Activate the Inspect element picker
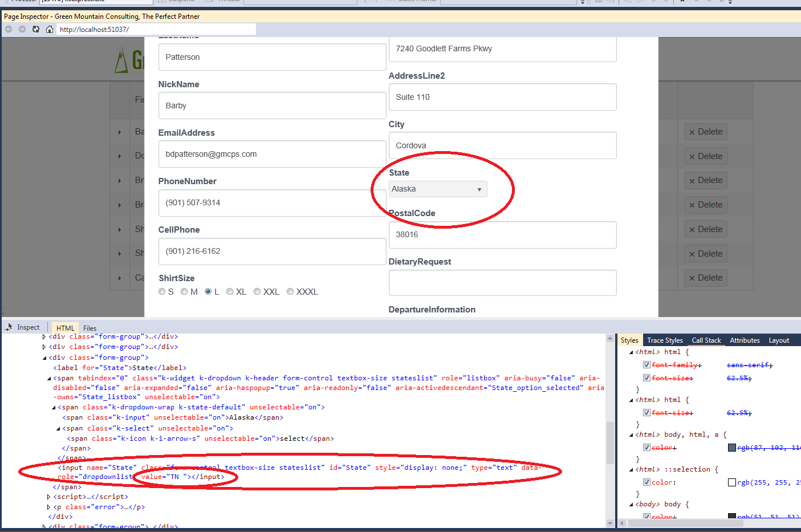The image size is (801, 532). pos(23,327)
